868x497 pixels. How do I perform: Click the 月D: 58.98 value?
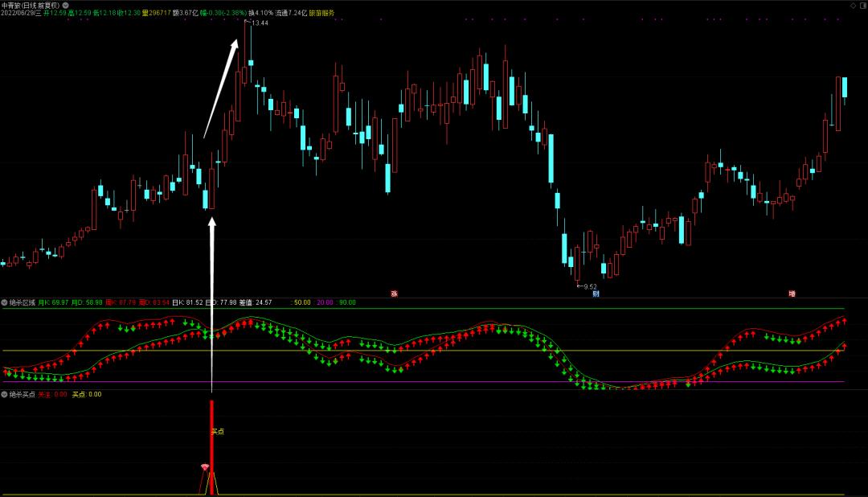click(87, 302)
